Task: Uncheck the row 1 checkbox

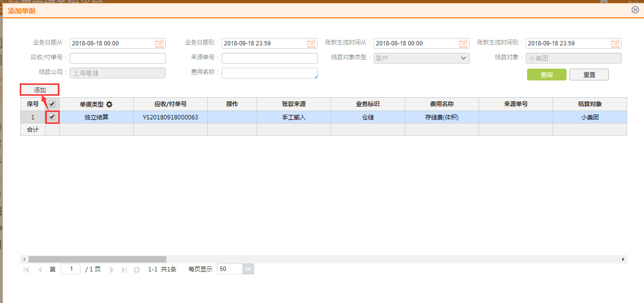Action: 52,117
